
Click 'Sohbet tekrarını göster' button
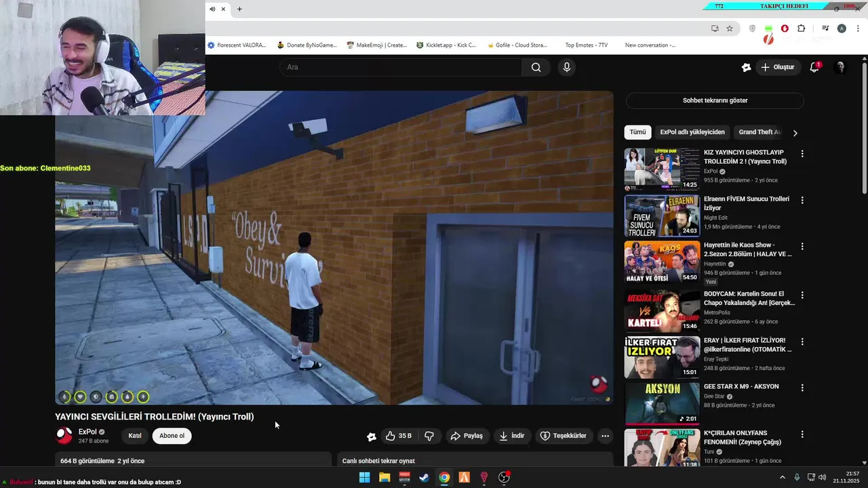(x=715, y=100)
